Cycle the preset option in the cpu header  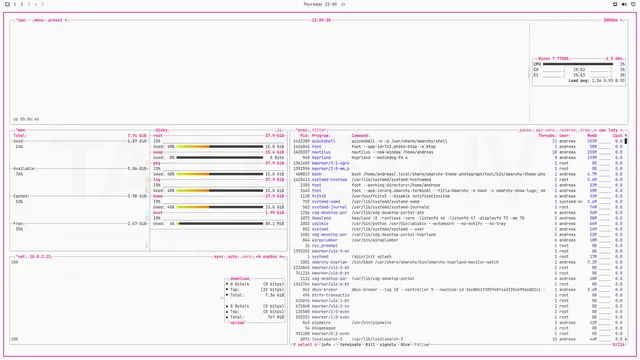click(x=55, y=20)
